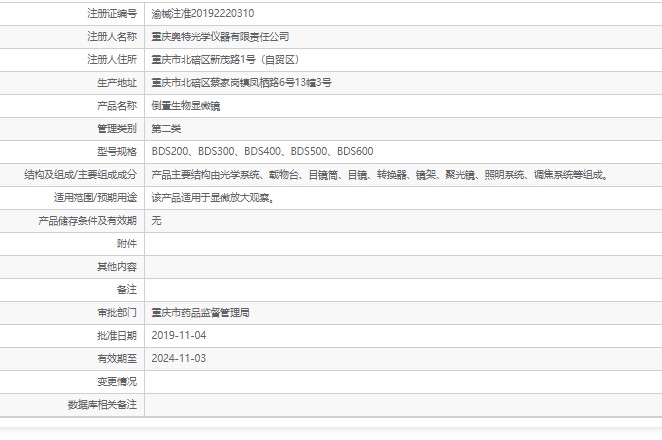Select the structure description starting 产品主要结构由光学系统
The width and height of the screenshot is (662, 440).
pos(380,174)
